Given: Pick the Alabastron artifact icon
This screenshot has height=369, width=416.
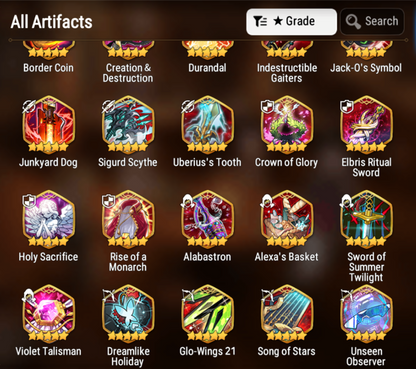Looking at the screenshot, I should pos(207,219).
